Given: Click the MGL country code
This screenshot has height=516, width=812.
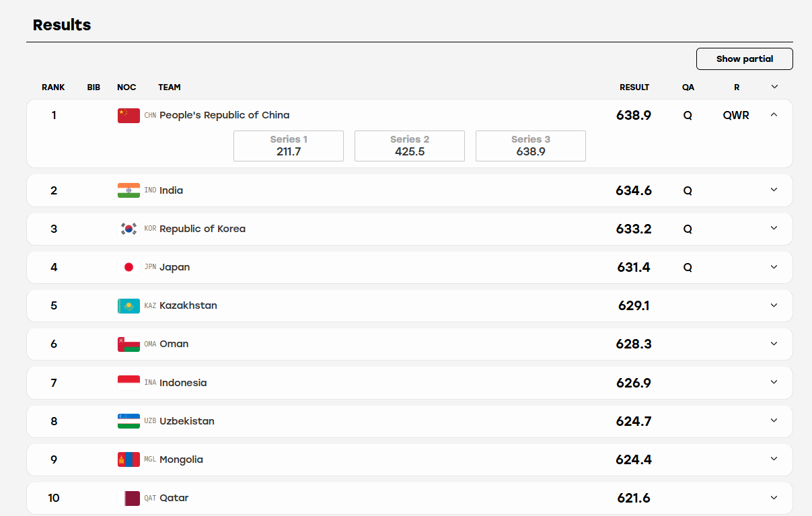Looking at the screenshot, I should [x=150, y=459].
